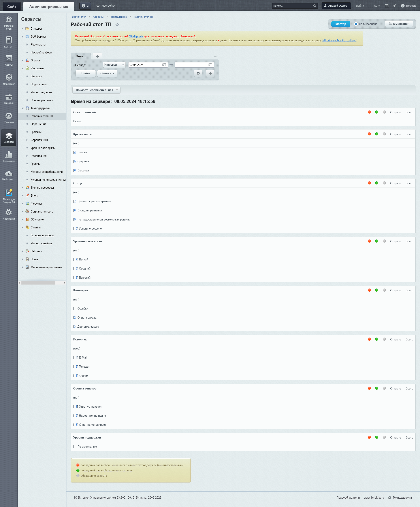Image resolution: width=420 pixels, height=507 pixels.
Task: Collapse the Веб-формы tree node
Action: tap(23, 37)
